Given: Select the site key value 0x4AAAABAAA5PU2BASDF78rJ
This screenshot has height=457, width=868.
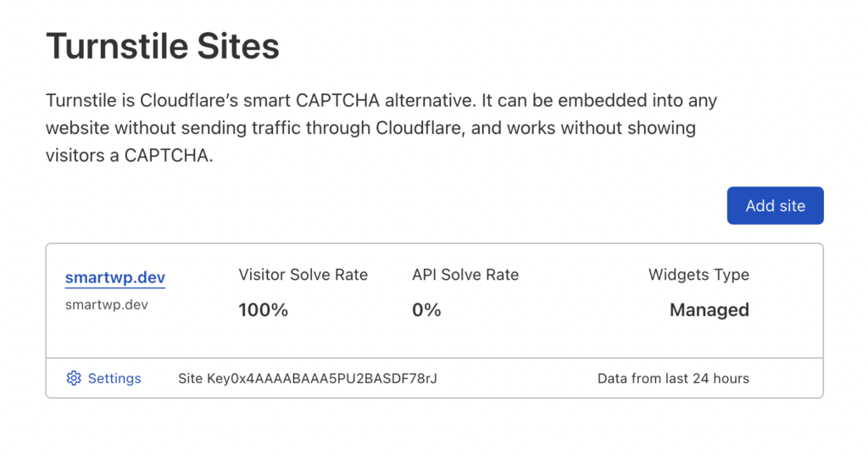Looking at the screenshot, I should pos(333,378).
